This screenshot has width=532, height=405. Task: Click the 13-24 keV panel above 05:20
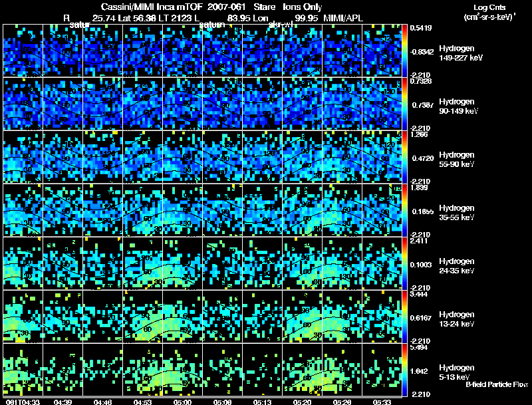(x=302, y=317)
